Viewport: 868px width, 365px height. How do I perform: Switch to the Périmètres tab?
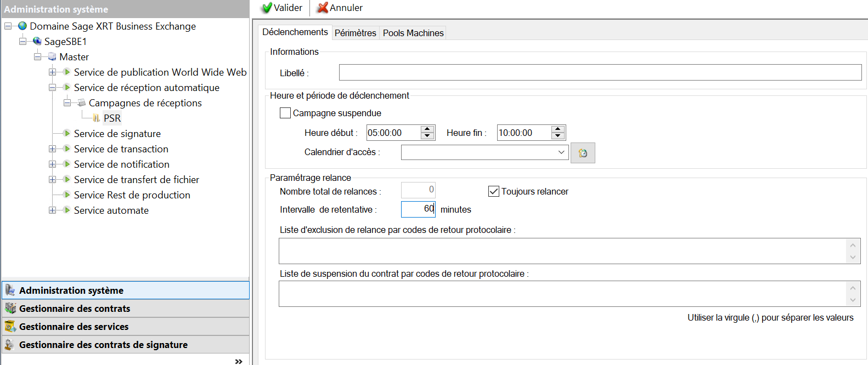(x=355, y=33)
